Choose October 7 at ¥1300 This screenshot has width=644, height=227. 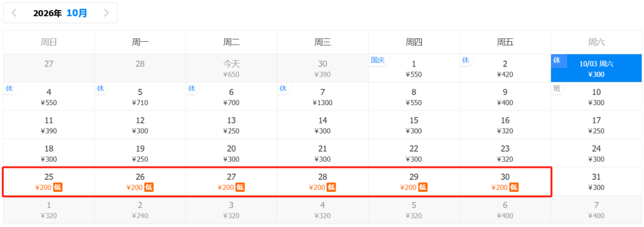323,97
